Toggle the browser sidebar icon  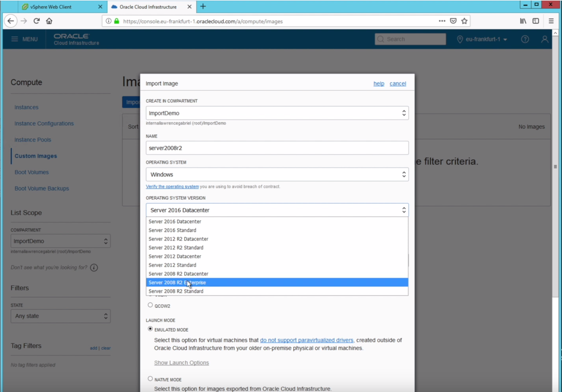coord(536,21)
